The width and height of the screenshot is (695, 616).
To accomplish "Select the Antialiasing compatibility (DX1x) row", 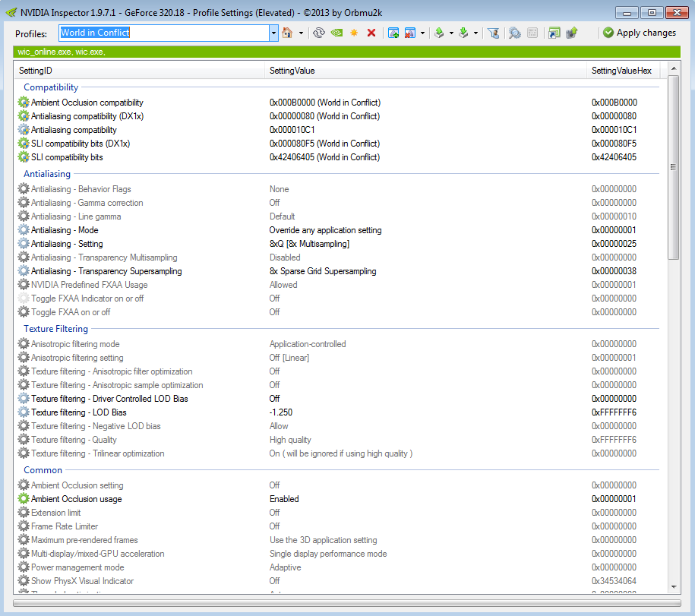I will pos(339,116).
